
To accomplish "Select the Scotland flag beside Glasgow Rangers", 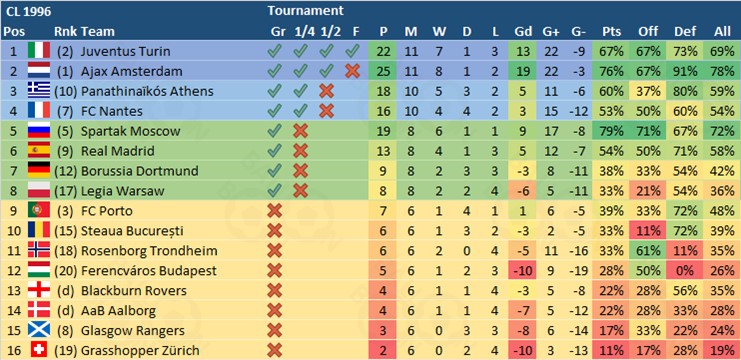I will coord(39,330).
